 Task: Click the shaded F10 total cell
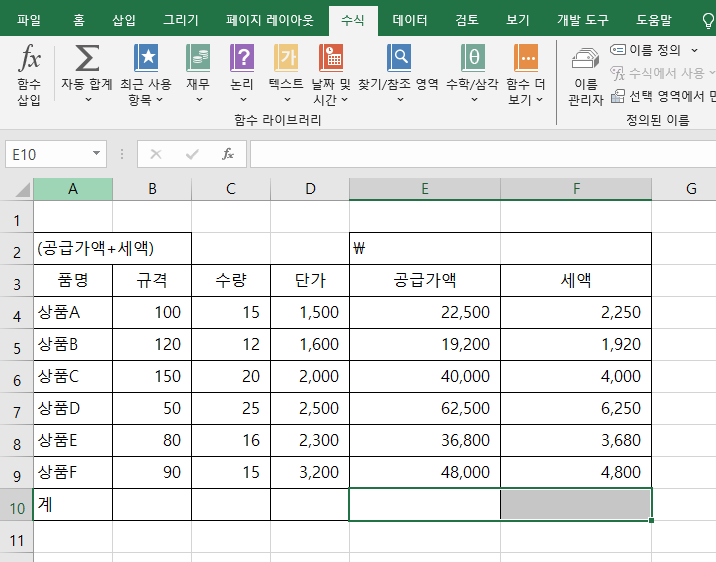click(x=576, y=504)
